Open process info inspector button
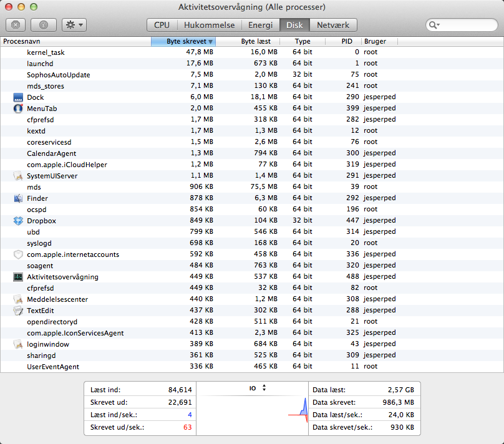504x444 pixels. (44, 25)
